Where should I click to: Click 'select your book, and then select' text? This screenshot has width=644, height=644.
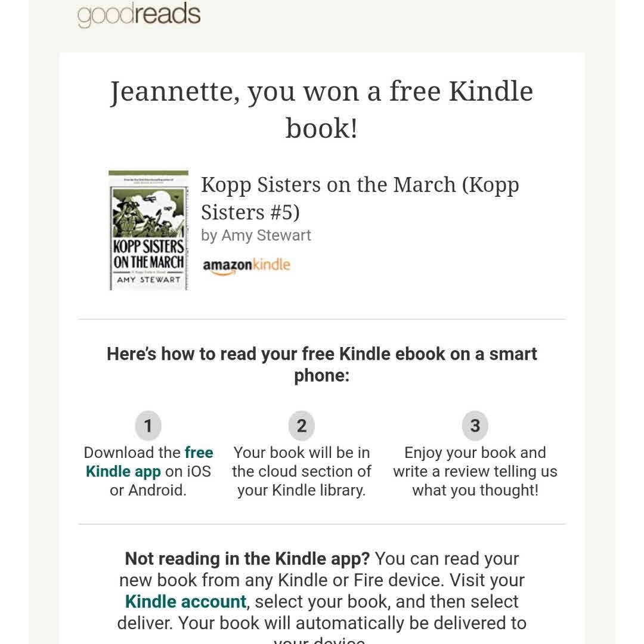[x=386, y=602]
